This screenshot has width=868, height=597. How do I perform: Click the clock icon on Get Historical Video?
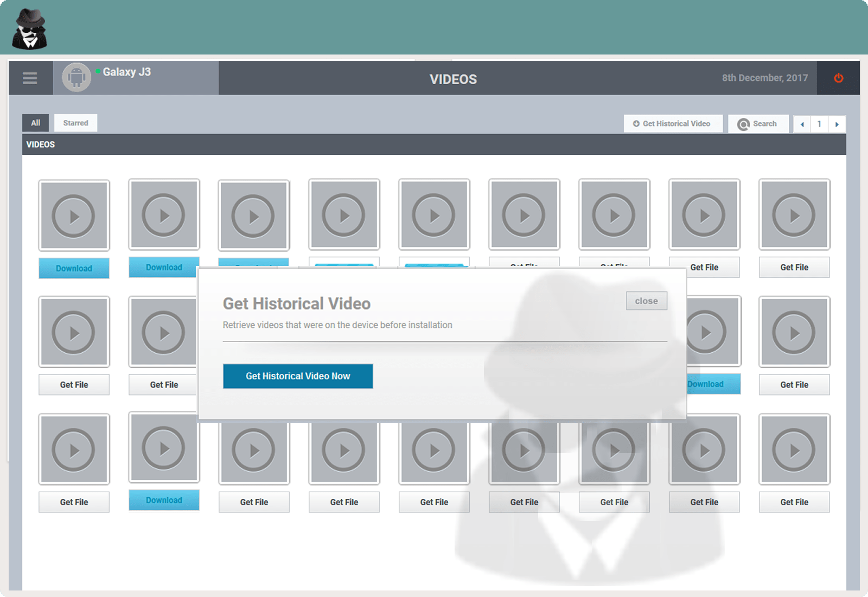pos(636,124)
